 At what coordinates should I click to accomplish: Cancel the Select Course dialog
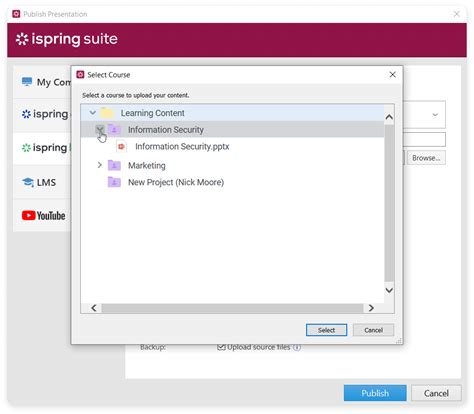[x=373, y=330]
